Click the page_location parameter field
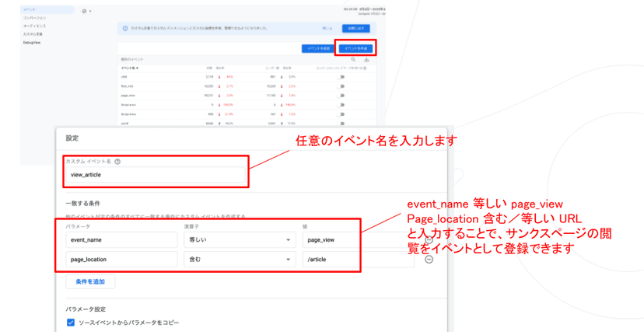The height and width of the screenshot is (335, 644). click(x=121, y=260)
